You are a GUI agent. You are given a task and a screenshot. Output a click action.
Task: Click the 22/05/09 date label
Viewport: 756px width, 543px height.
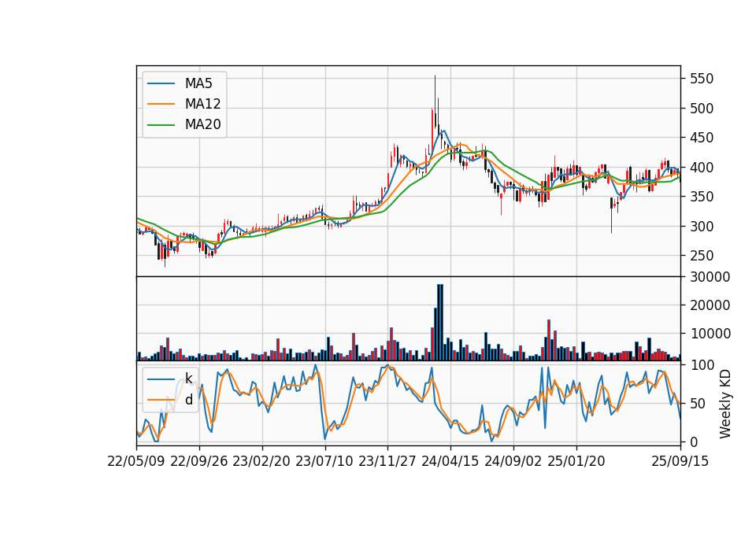tap(136, 461)
